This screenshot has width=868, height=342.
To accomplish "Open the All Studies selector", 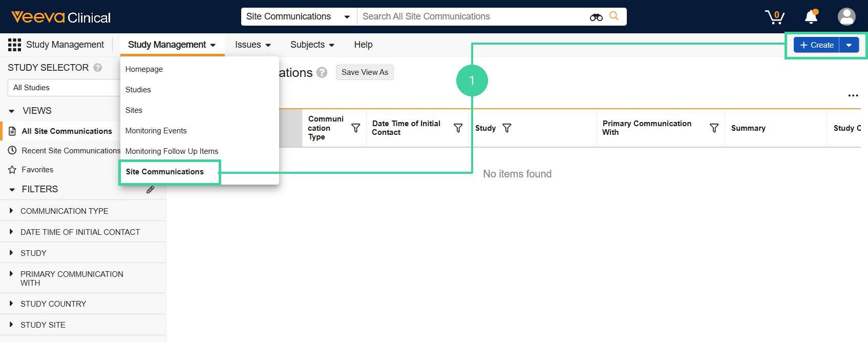I will click(64, 88).
